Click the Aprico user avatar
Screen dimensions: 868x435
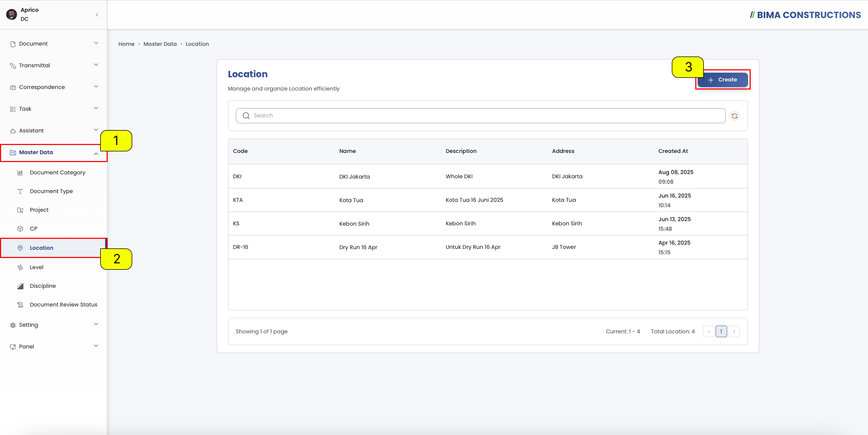(x=11, y=14)
